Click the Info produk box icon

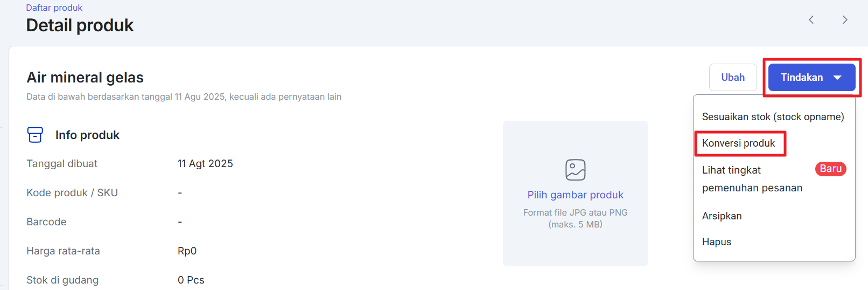point(35,135)
